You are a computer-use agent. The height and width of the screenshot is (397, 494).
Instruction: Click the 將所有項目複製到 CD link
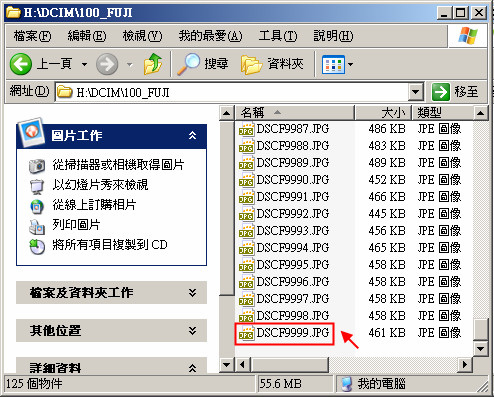pyautogui.click(x=110, y=245)
